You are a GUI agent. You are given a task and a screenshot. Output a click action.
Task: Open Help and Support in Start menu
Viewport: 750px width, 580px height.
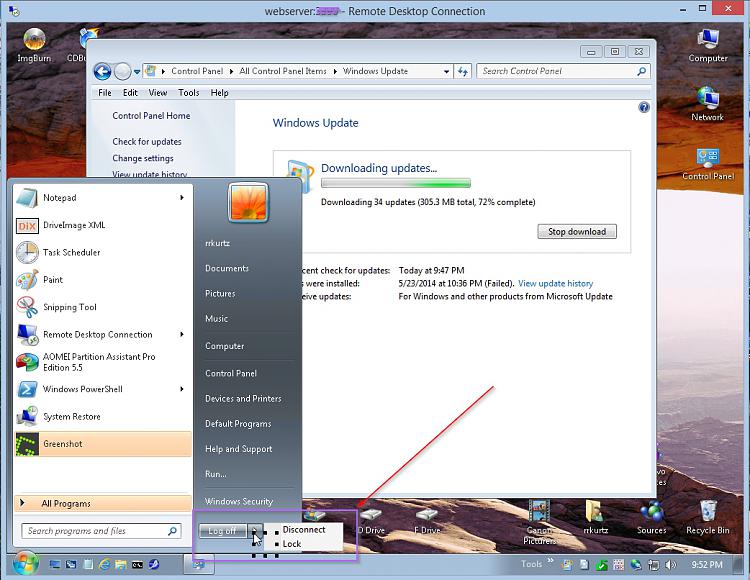point(238,449)
